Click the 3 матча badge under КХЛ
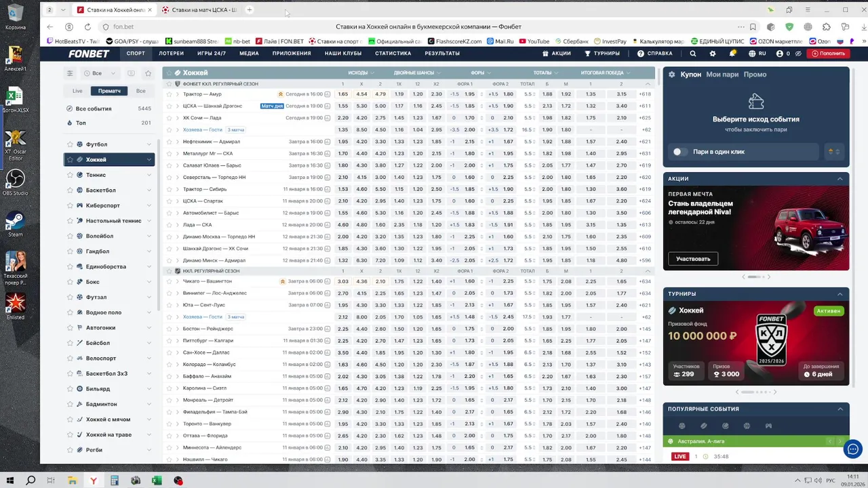Viewport: 868px width, 488px height. [236, 129]
